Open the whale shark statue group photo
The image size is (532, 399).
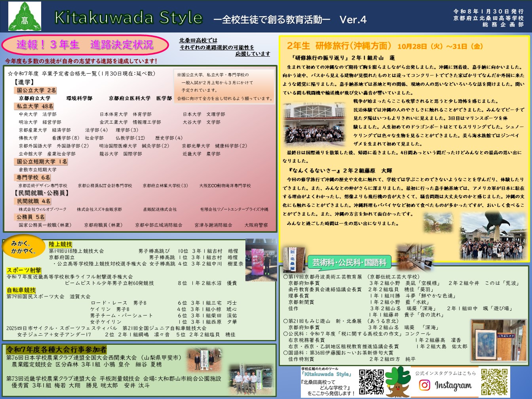point(493,236)
